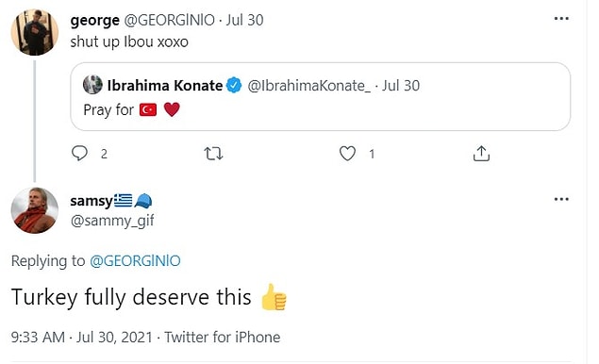
Task: Click the blue verified badge next to Ibrahima Konate
Action: 234,85
